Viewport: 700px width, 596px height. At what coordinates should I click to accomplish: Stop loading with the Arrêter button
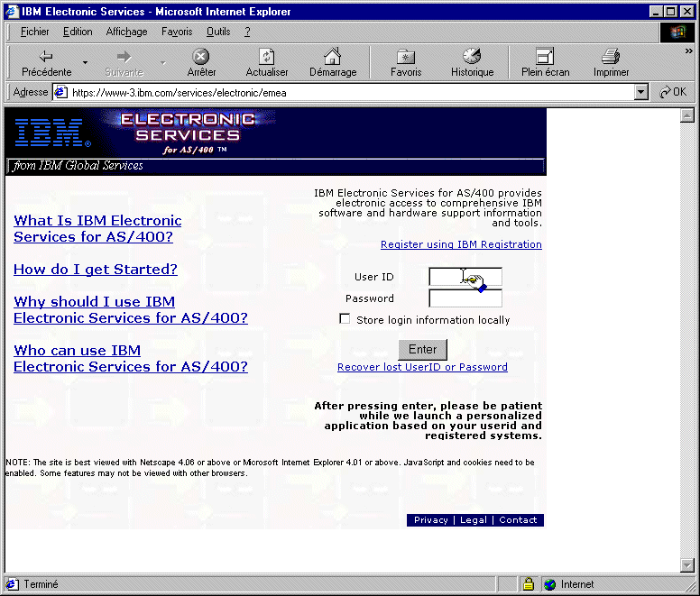(x=201, y=62)
